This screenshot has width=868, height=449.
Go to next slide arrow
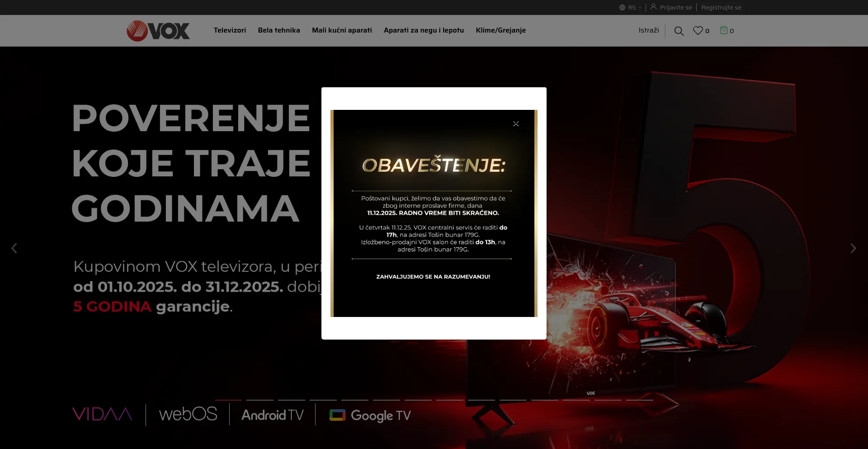pyautogui.click(x=853, y=248)
